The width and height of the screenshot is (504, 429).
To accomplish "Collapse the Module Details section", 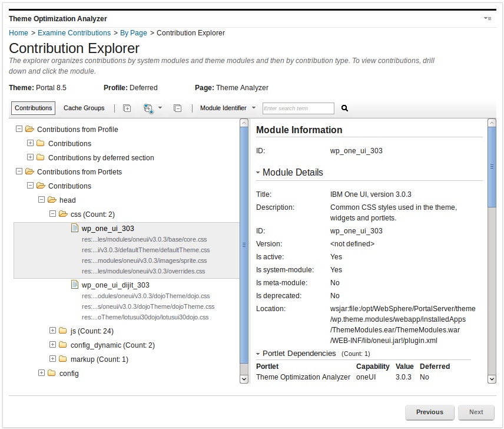I will 257,172.
